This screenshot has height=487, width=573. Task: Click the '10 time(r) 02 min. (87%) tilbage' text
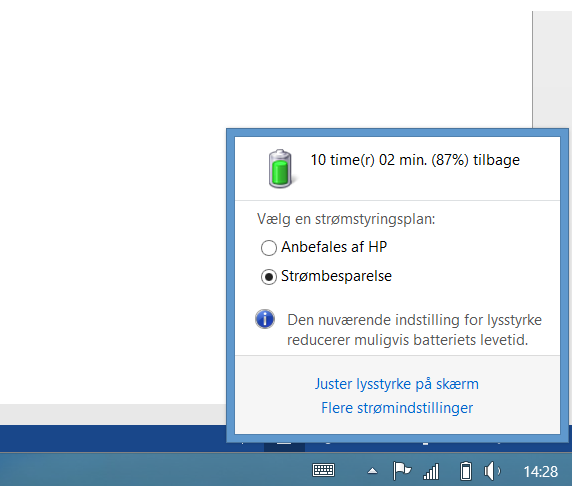(415, 160)
